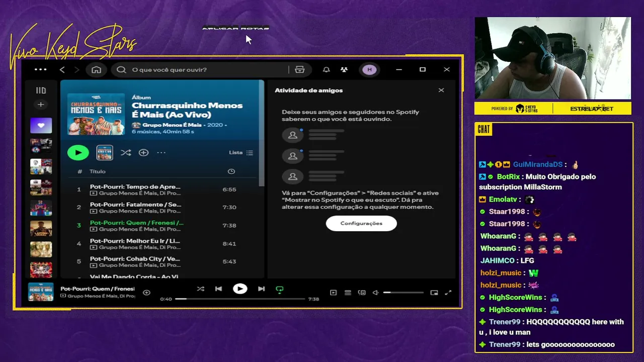This screenshot has height=362, width=644.
Task: Open the second playlist thumbnail in sidebar
Action: click(41, 146)
